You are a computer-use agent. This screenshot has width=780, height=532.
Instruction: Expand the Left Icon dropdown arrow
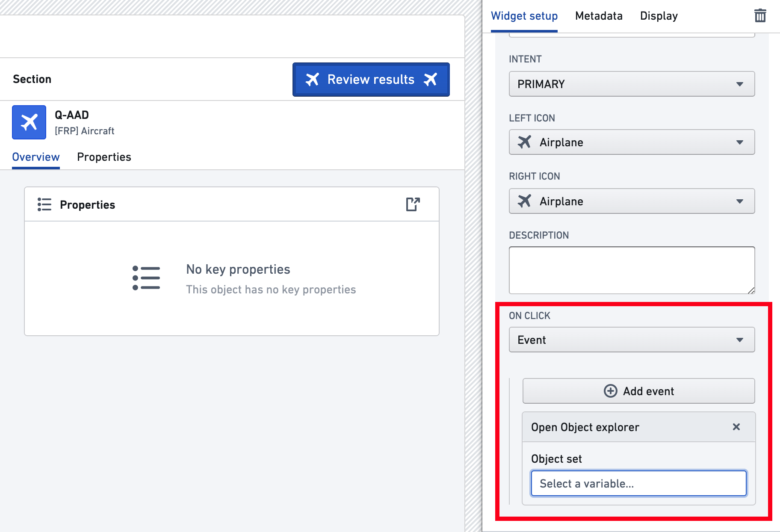[x=739, y=142]
